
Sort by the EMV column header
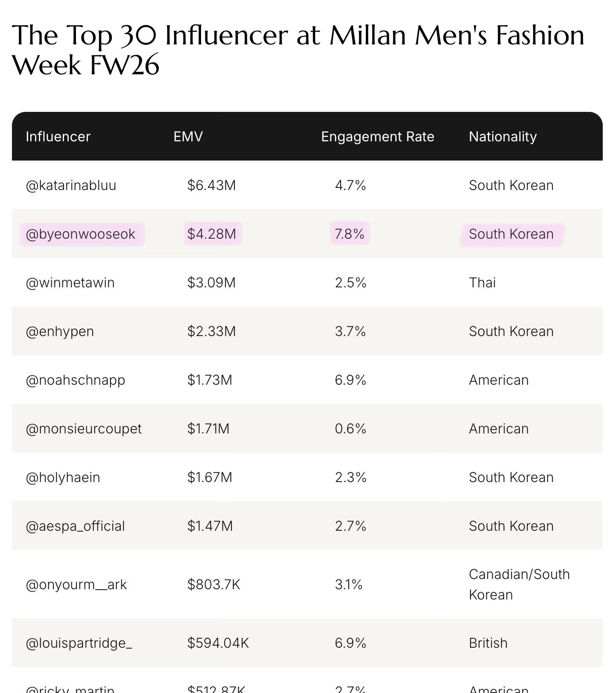click(x=188, y=137)
